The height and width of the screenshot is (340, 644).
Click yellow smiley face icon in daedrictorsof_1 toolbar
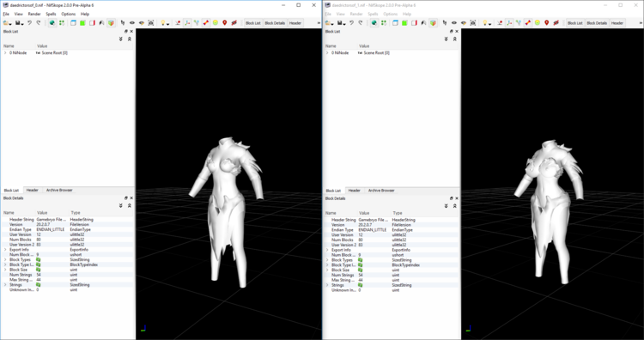pos(538,23)
